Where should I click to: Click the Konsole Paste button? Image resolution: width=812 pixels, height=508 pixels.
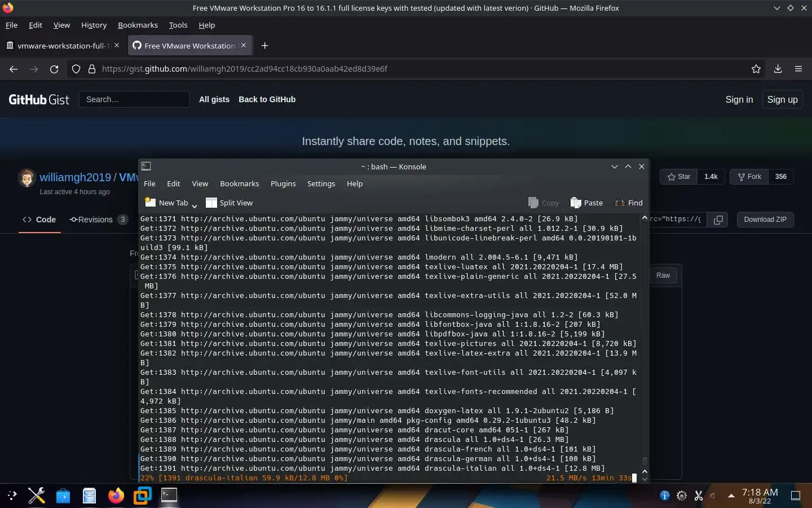pos(586,203)
